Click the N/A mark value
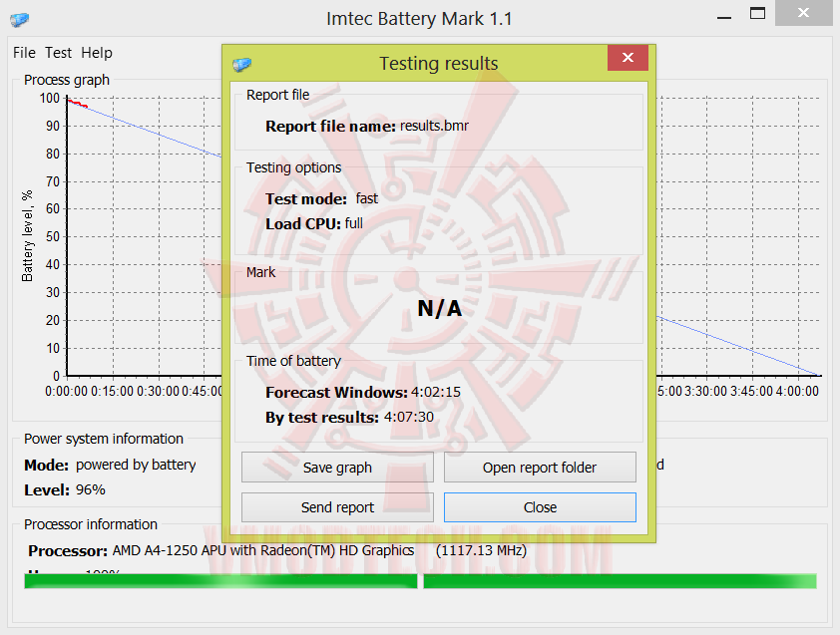 point(439,308)
